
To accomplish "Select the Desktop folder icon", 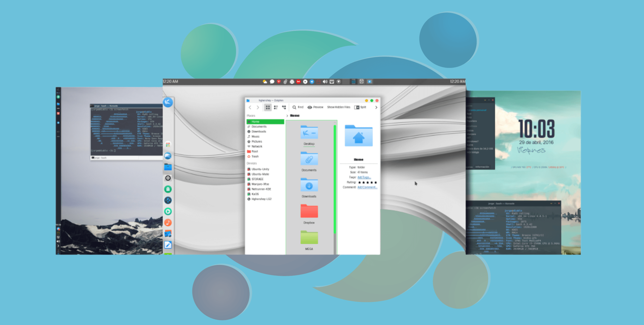I will point(309,132).
